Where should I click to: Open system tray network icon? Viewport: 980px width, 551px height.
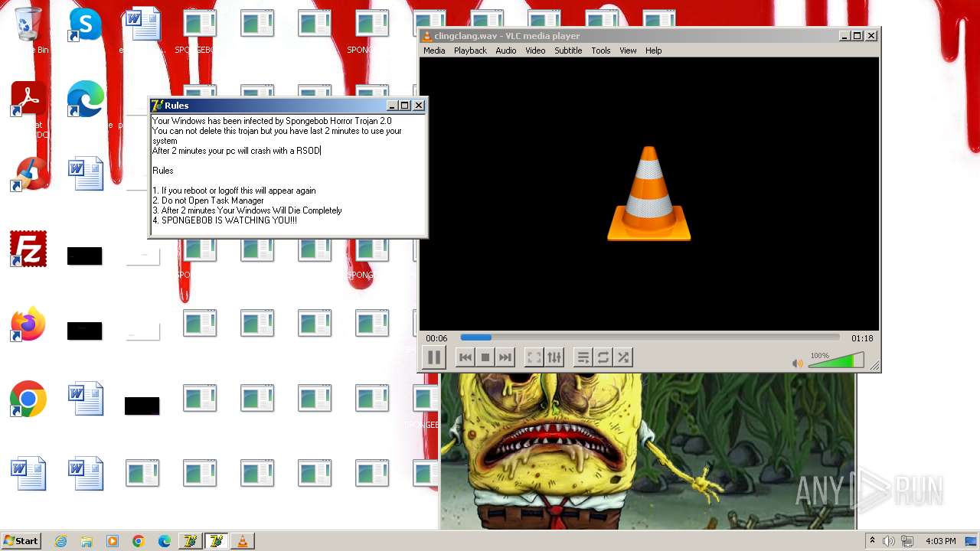click(907, 541)
